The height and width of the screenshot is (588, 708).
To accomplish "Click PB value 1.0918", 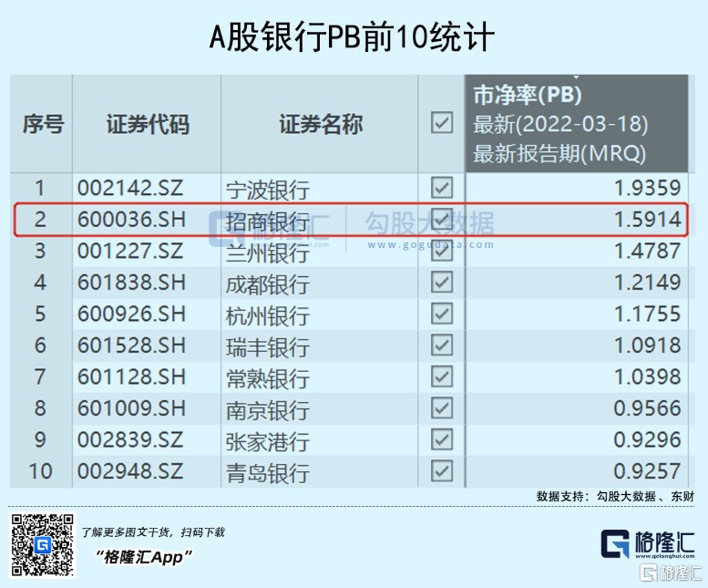I will pos(648,346).
